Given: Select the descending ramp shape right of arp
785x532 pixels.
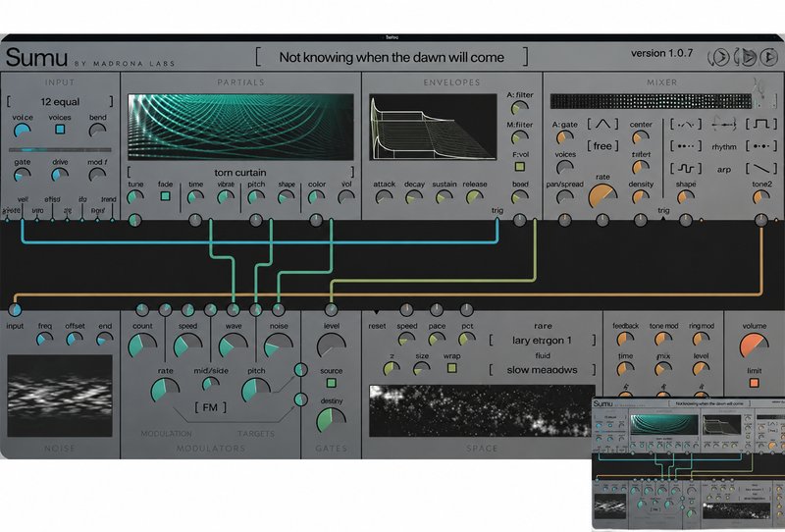Looking at the screenshot, I should pyautogui.click(x=761, y=168).
